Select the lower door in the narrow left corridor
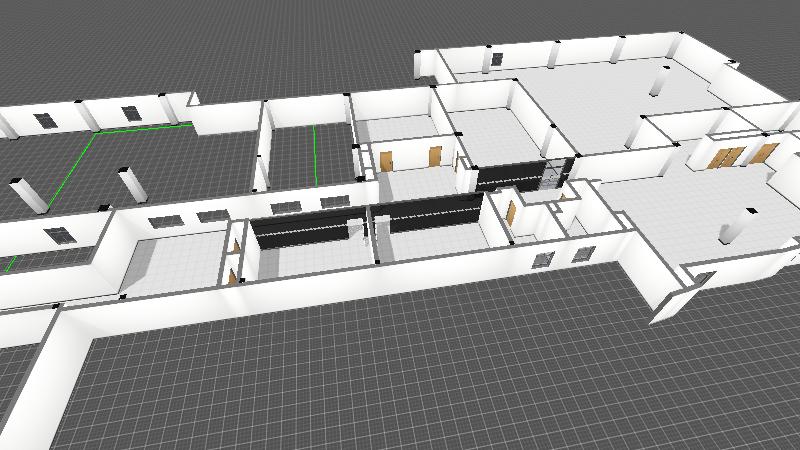The height and width of the screenshot is (450, 800). point(233,278)
